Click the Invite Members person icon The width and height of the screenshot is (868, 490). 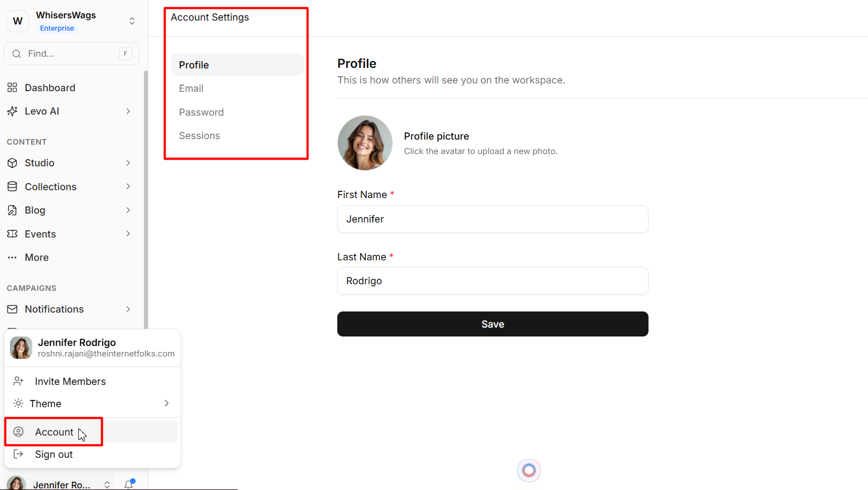tap(18, 382)
